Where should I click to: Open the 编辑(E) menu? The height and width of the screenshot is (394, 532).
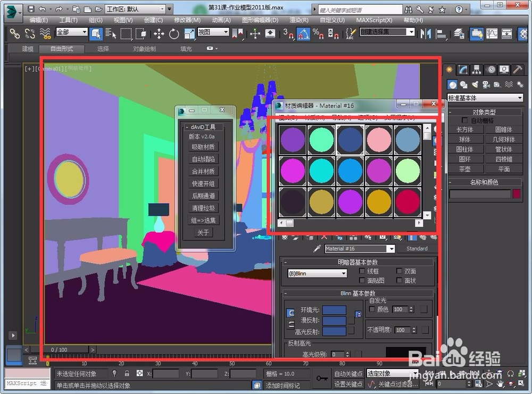click(x=38, y=20)
